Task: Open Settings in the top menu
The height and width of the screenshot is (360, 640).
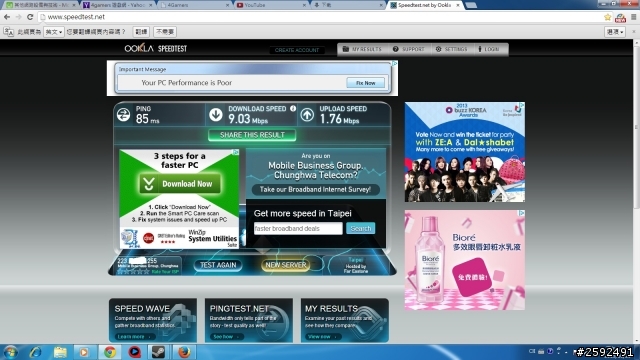Action: tap(451, 49)
